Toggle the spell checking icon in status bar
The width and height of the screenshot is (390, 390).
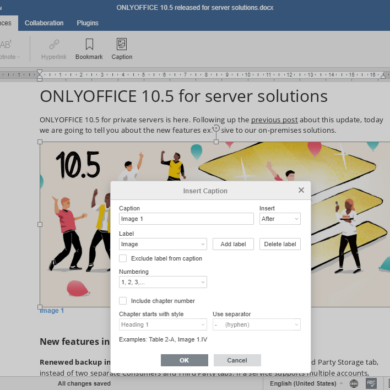(x=371, y=384)
